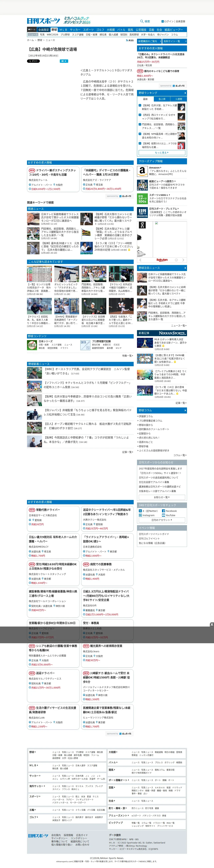This screenshot has width=214, height=868.
Task: Share the article with the X ポスト button
Action: pos(33,61)
